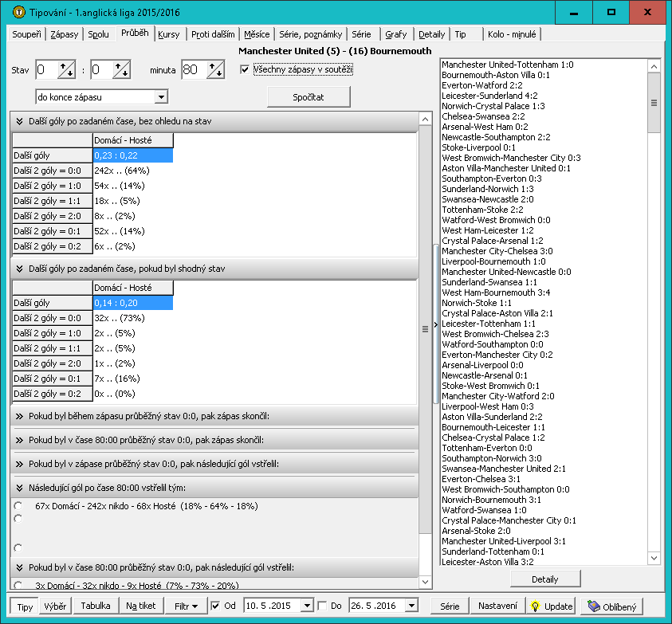Select the second radio button under 67x Domácí
This screenshot has width=672, height=624.
coord(18,519)
